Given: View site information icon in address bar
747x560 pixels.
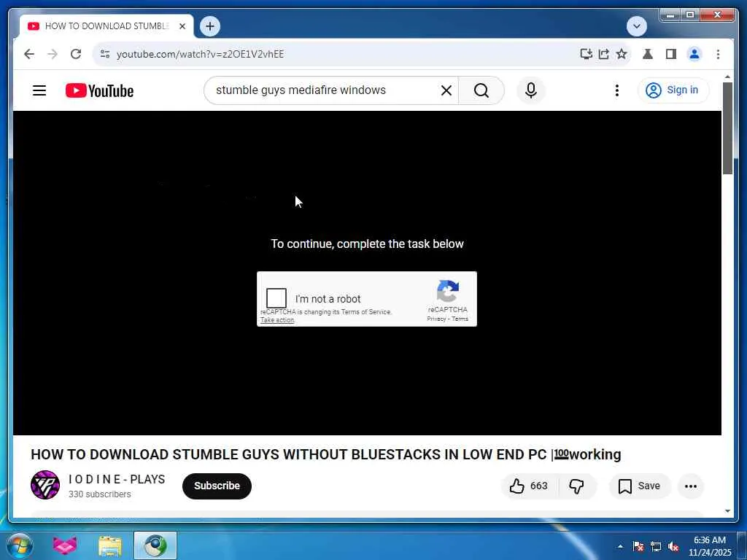Looking at the screenshot, I should 105,54.
